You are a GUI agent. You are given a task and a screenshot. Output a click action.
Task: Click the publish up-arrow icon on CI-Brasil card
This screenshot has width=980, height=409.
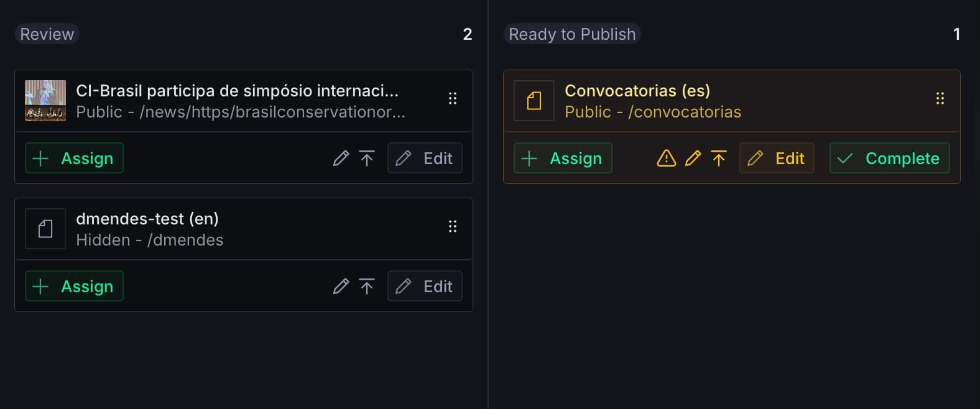click(x=367, y=159)
